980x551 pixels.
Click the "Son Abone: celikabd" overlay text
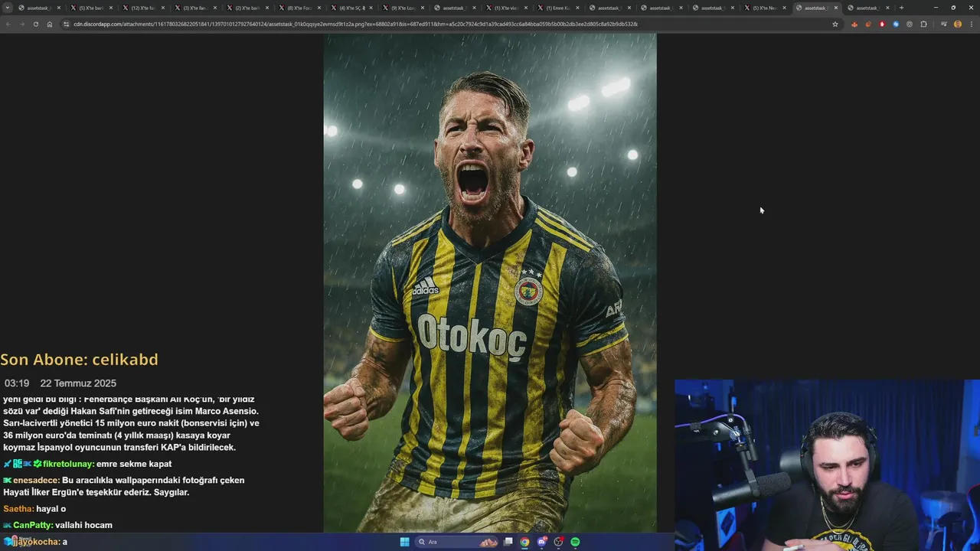[x=79, y=360]
